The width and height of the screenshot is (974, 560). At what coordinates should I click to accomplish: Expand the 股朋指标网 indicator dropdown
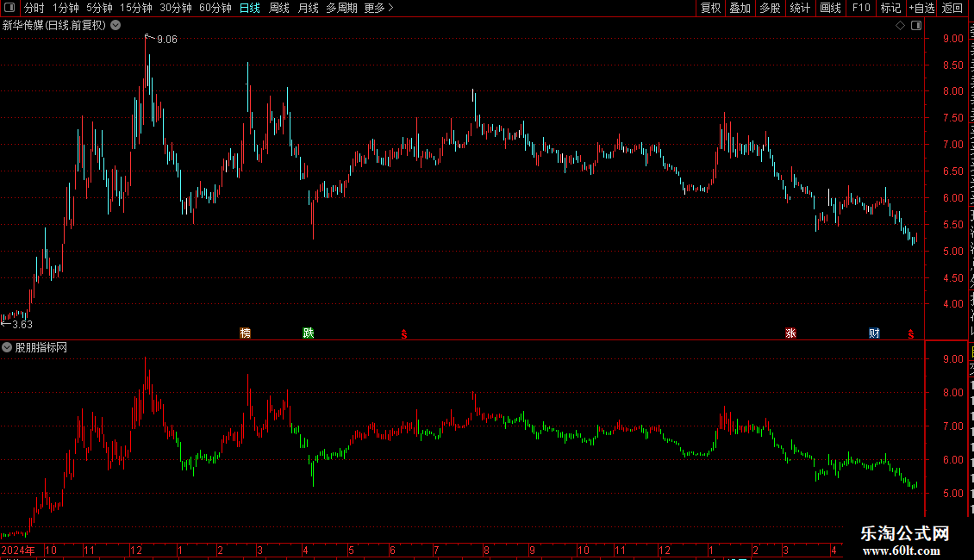(x=7, y=348)
